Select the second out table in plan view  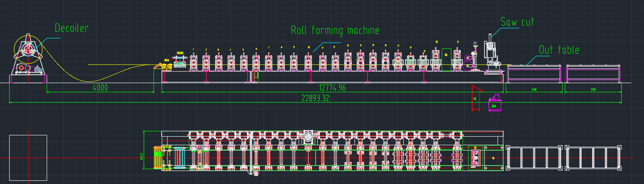[593, 158]
